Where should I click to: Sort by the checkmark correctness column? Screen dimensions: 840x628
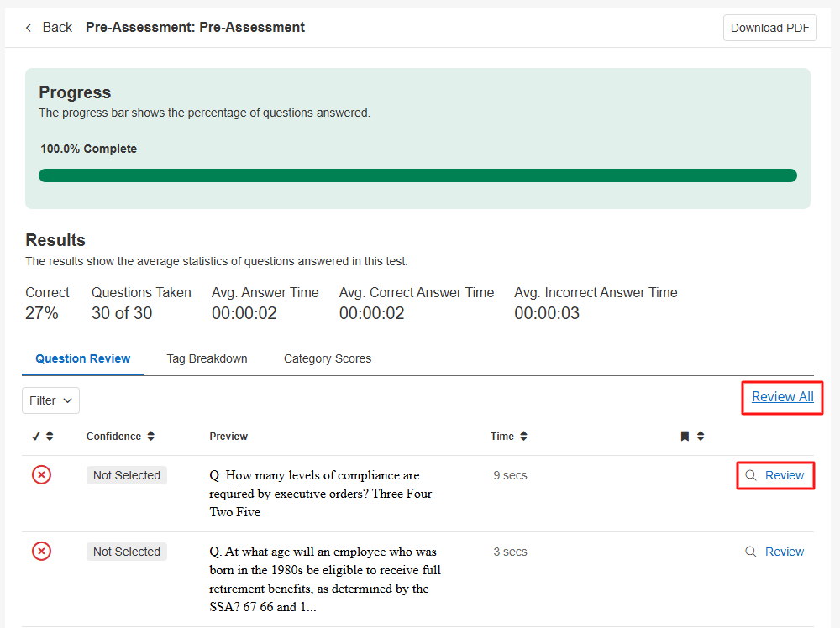(x=50, y=437)
